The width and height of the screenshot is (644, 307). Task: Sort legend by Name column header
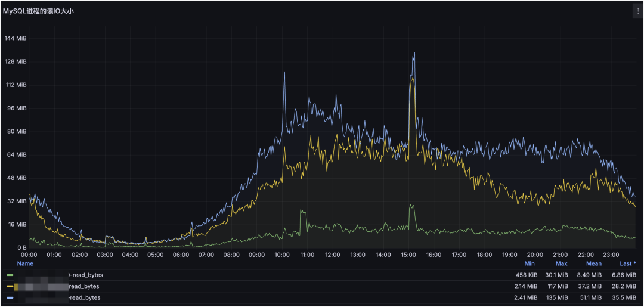pos(25,263)
